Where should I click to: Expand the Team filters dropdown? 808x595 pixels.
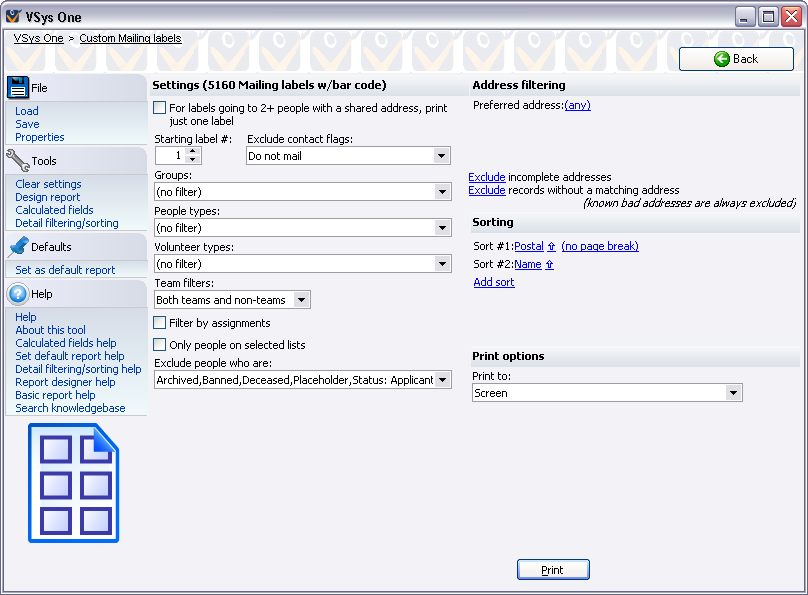click(x=301, y=300)
